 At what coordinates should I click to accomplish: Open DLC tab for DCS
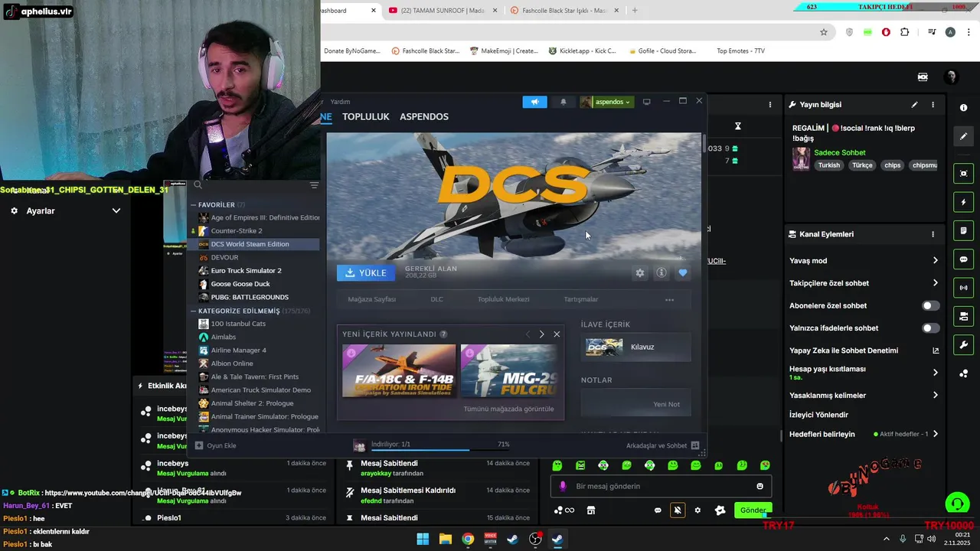pyautogui.click(x=436, y=299)
